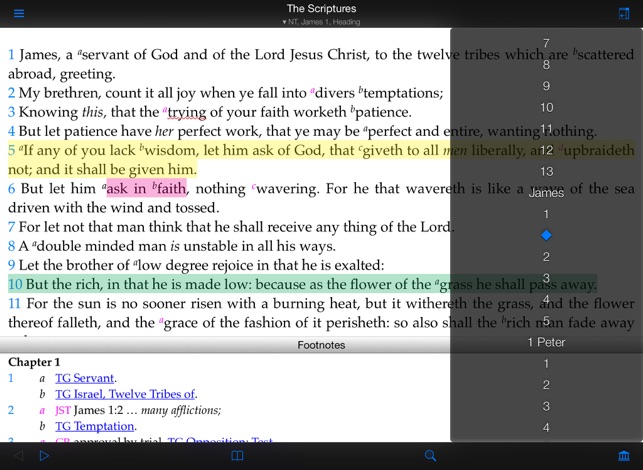Tap the word 'wisdom' in verse 5

click(x=168, y=151)
